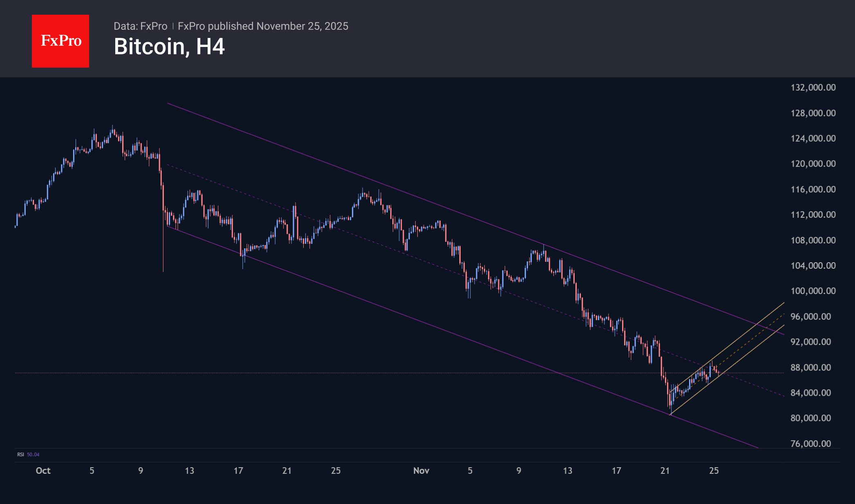Click the 104,000.00 price axis label
Image resolution: width=855 pixels, height=504 pixels.
813,265
